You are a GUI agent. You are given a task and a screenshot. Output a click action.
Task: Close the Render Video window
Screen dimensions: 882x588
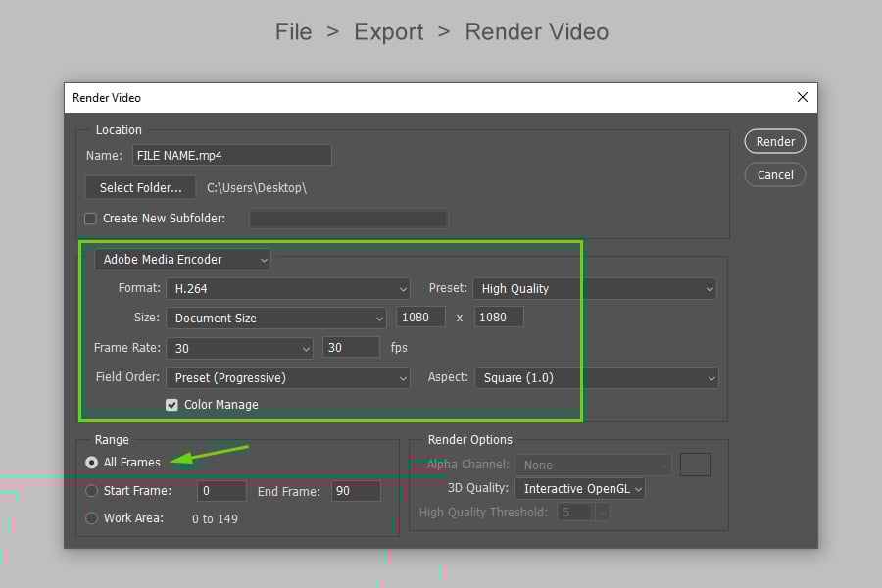click(802, 97)
